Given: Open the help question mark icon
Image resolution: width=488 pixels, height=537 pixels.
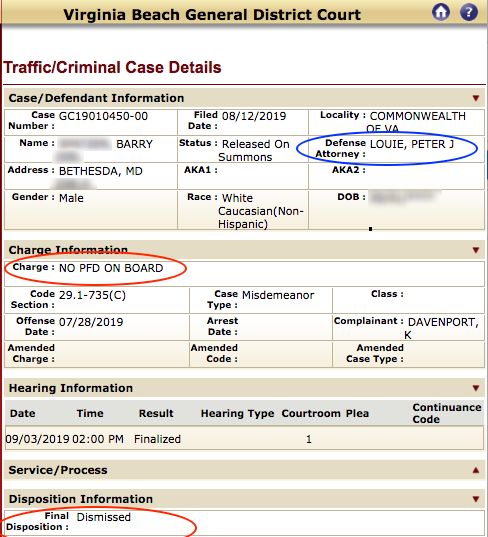Looking at the screenshot, I should pyautogui.click(x=468, y=12).
